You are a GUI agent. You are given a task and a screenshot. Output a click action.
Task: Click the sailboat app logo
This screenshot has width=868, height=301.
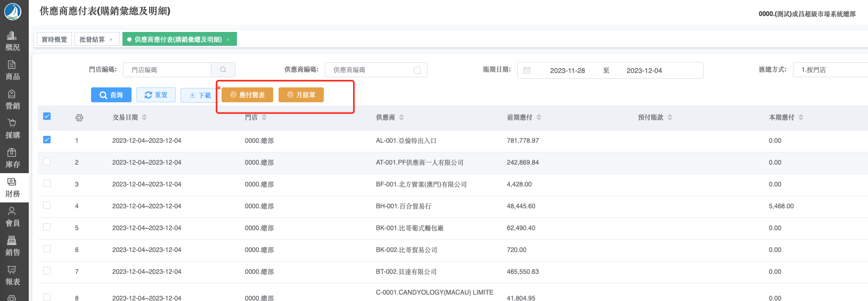(13, 11)
